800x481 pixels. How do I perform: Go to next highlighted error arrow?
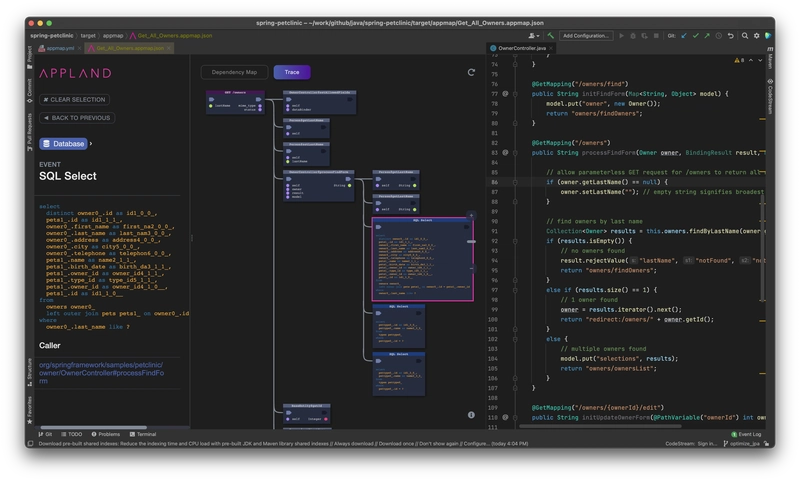point(760,60)
